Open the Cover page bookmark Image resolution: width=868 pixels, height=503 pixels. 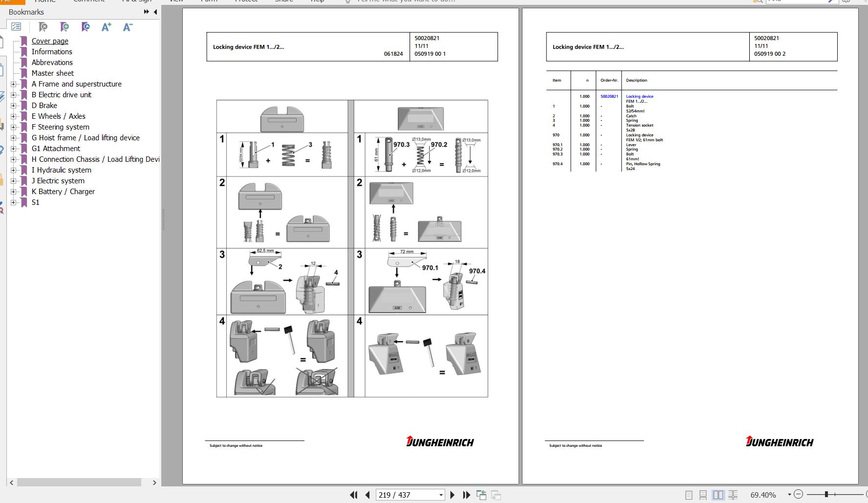pos(50,41)
